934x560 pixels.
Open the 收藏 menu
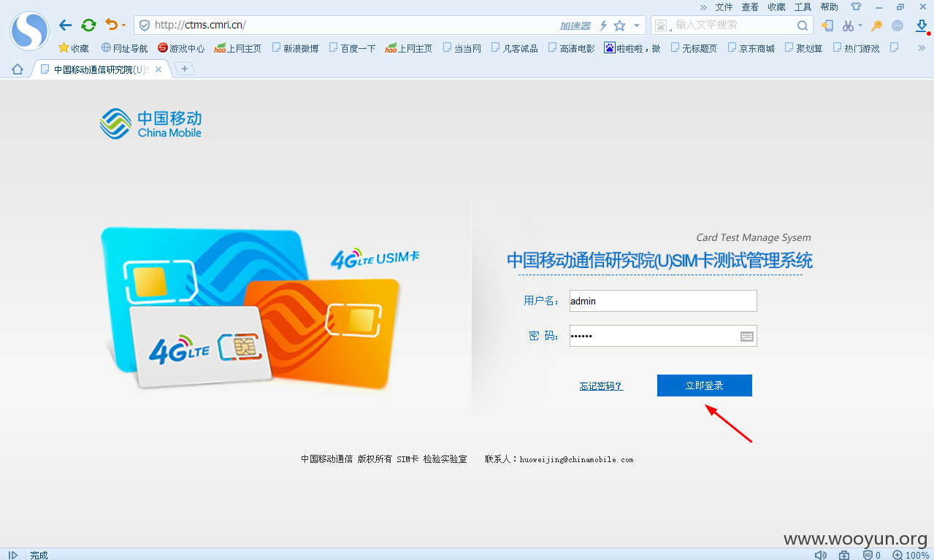point(776,7)
